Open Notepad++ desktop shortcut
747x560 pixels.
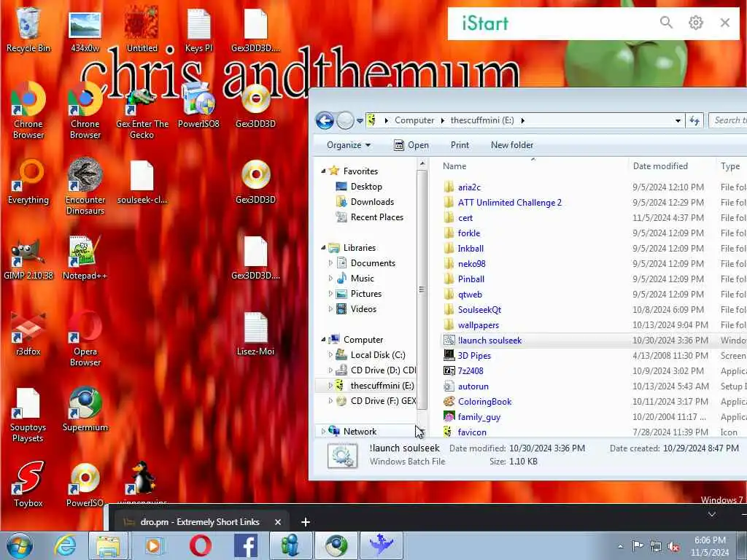click(x=85, y=259)
